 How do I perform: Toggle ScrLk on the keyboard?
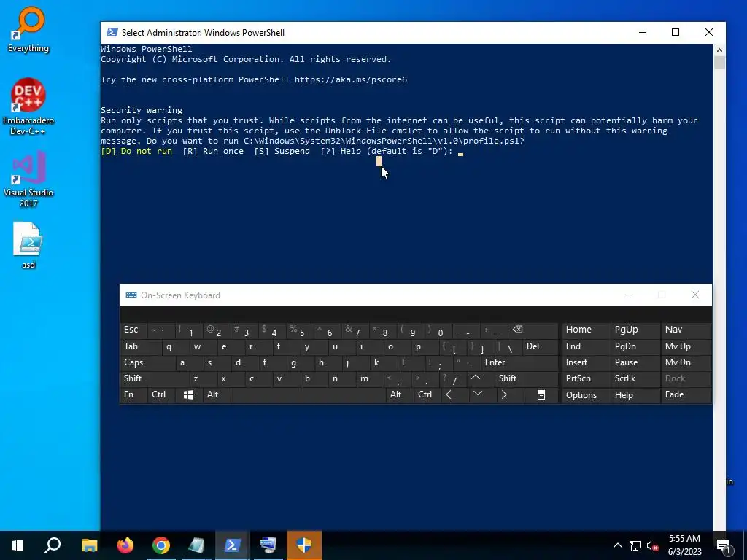(635, 378)
